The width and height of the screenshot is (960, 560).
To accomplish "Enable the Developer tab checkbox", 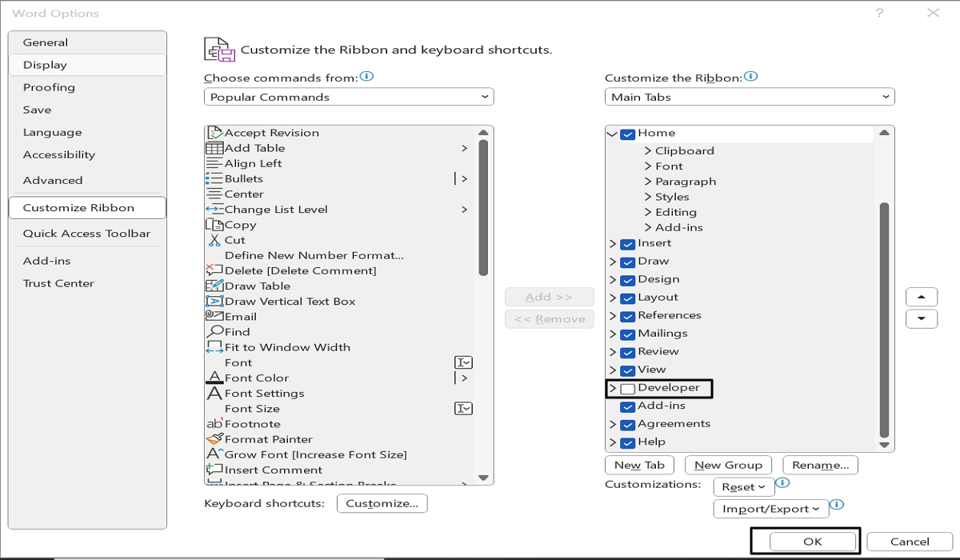I will click(628, 389).
